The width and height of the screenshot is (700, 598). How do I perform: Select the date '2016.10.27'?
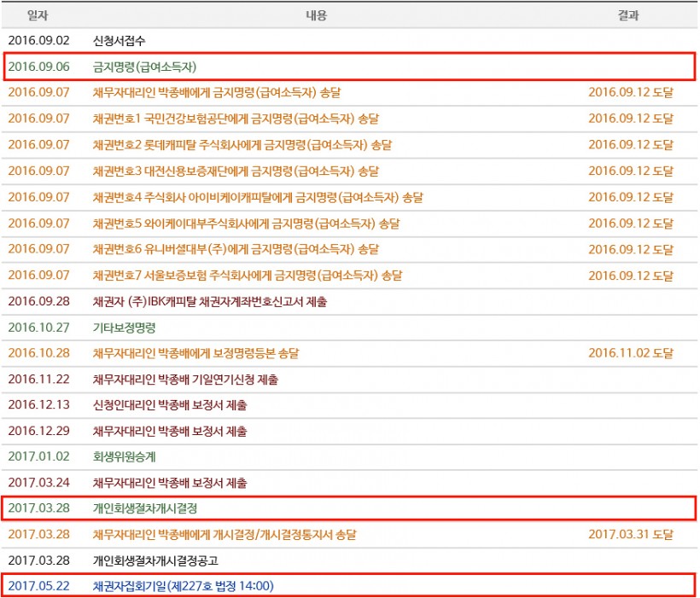[38, 328]
